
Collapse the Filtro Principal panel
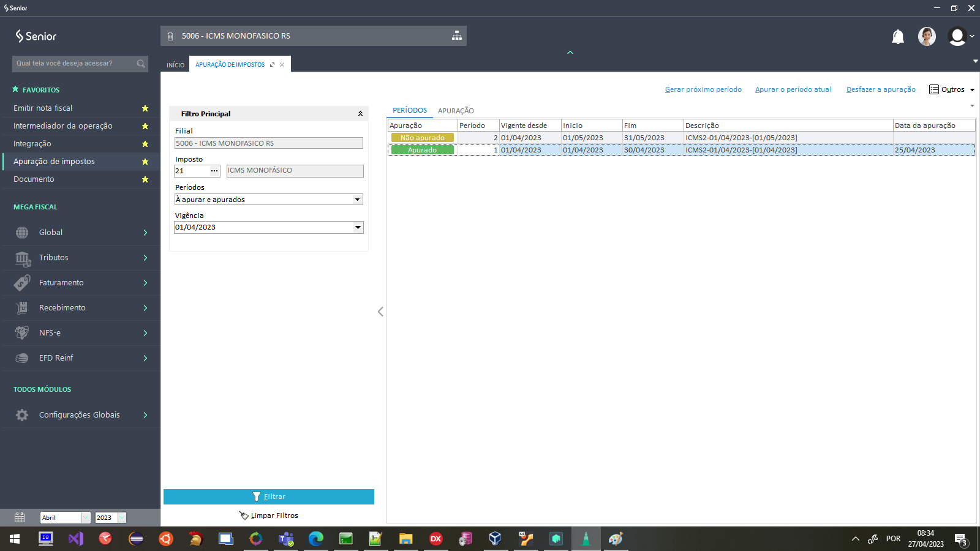pyautogui.click(x=360, y=114)
